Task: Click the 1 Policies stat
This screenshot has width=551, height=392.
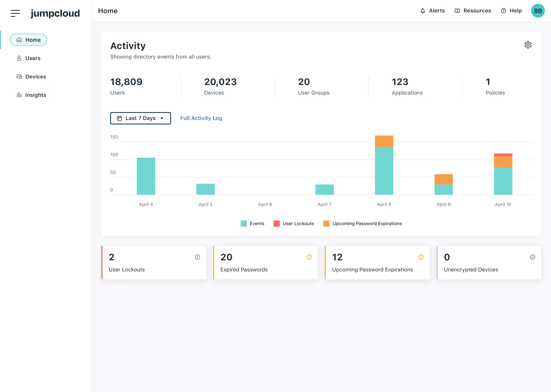Action: (495, 86)
